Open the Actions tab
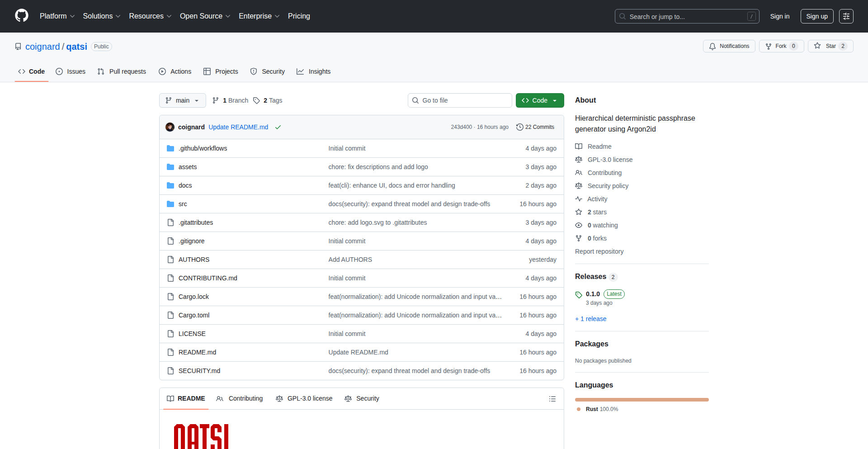 (x=175, y=71)
